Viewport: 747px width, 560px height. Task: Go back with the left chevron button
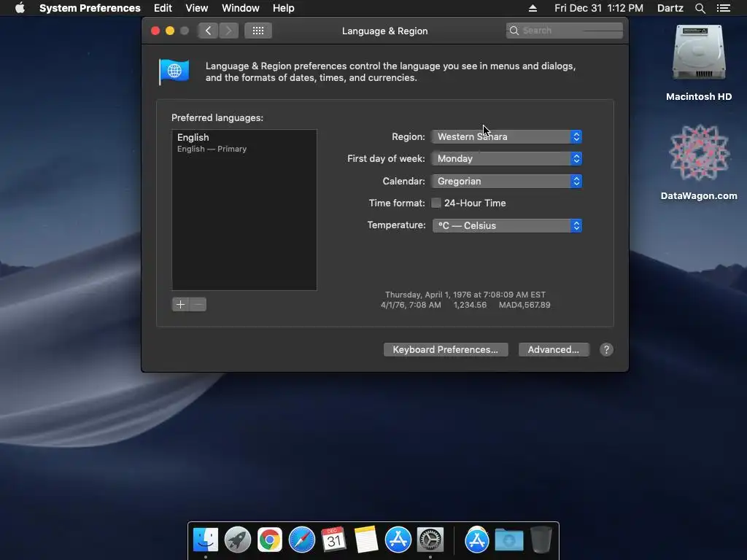click(208, 31)
